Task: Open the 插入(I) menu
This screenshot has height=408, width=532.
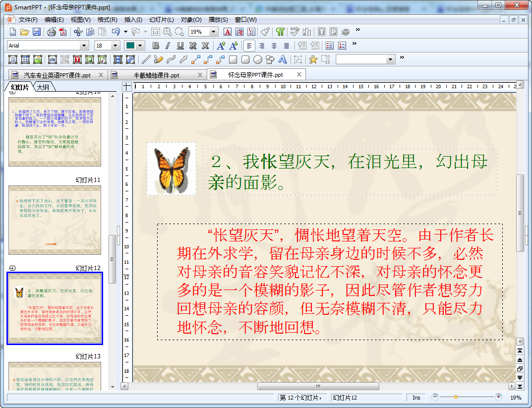Action: point(133,20)
